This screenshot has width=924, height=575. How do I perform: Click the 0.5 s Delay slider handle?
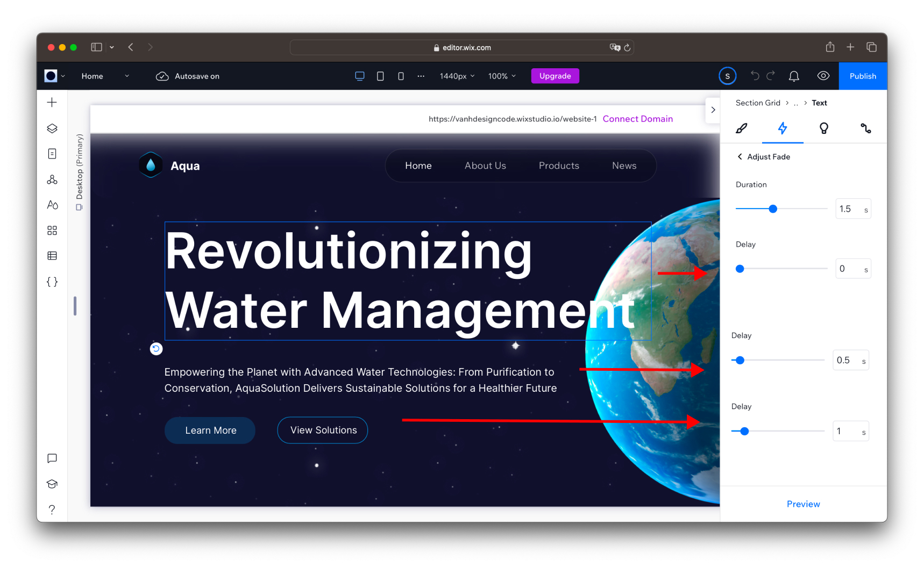click(740, 360)
